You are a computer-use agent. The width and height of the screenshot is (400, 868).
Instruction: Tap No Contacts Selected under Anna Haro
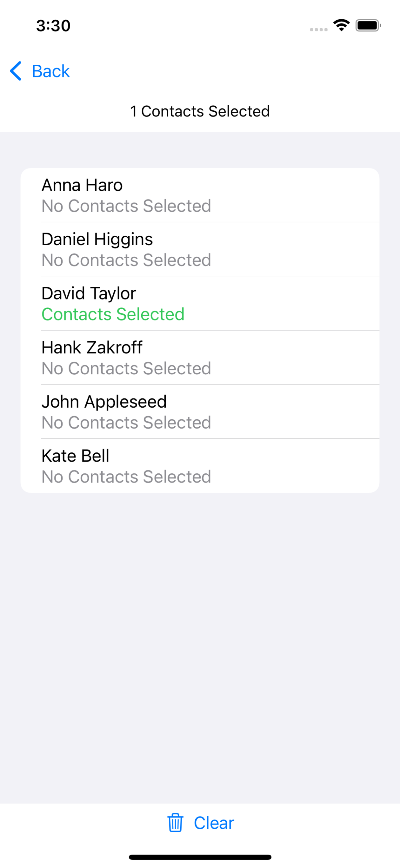[126, 206]
